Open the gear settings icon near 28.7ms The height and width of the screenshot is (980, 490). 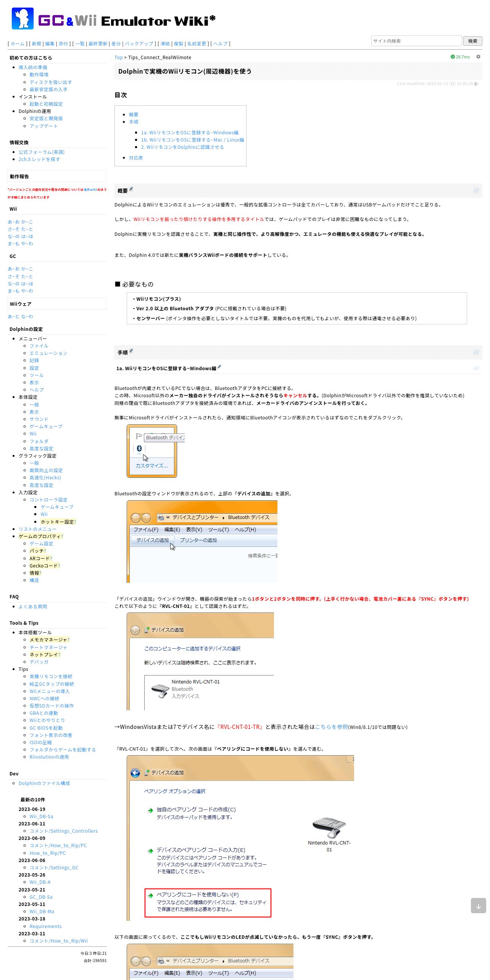pos(478,57)
